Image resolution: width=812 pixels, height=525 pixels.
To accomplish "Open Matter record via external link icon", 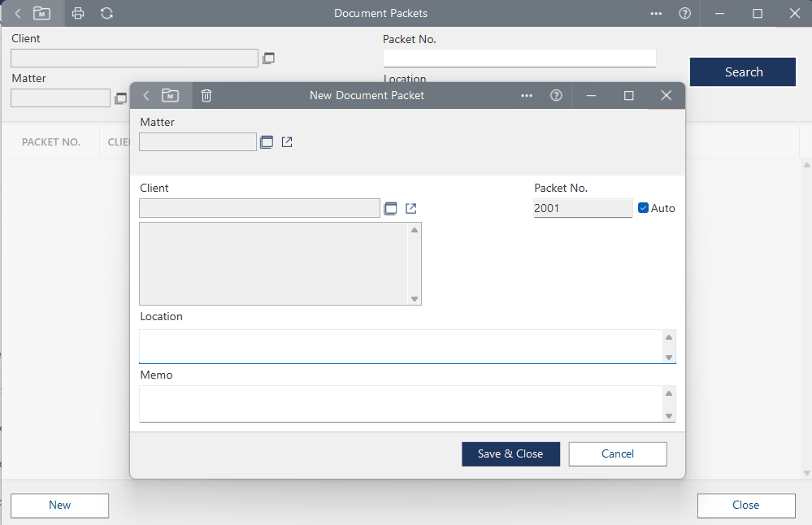I will click(287, 142).
